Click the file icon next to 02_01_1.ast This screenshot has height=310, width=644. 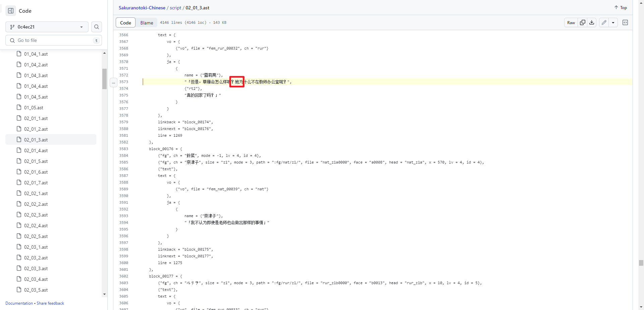(19, 118)
